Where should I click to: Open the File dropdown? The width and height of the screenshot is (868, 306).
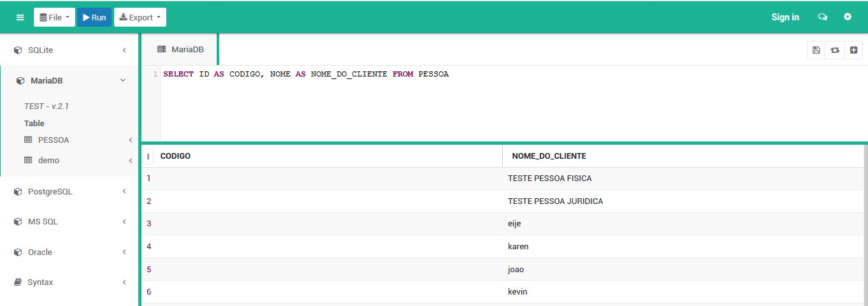tap(54, 17)
